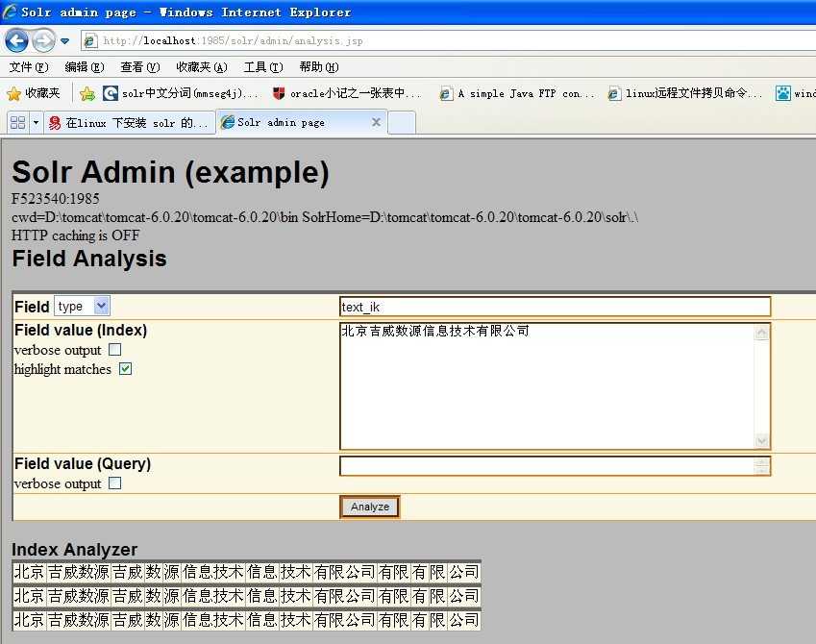Click Index textarea scrollbar up arrow
The image size is (816, 644).
point(761,333)
